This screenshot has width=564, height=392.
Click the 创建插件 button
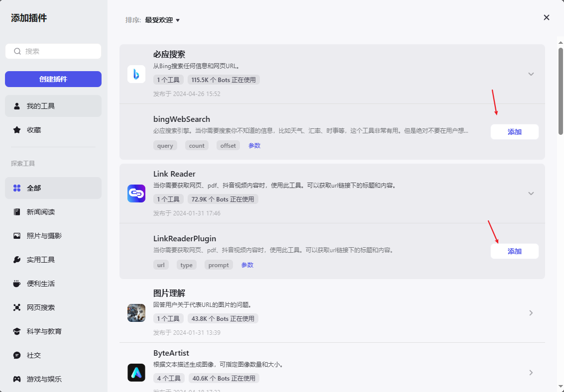53,79
